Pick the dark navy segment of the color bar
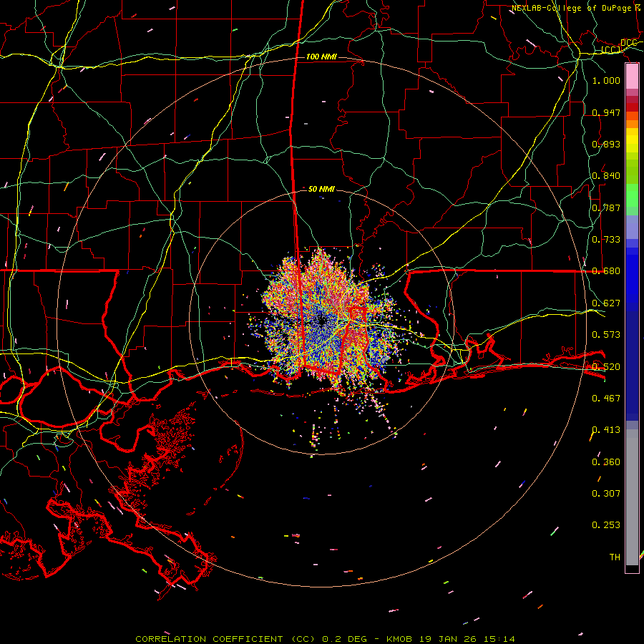The image size is (644, 644). [632, 366]
